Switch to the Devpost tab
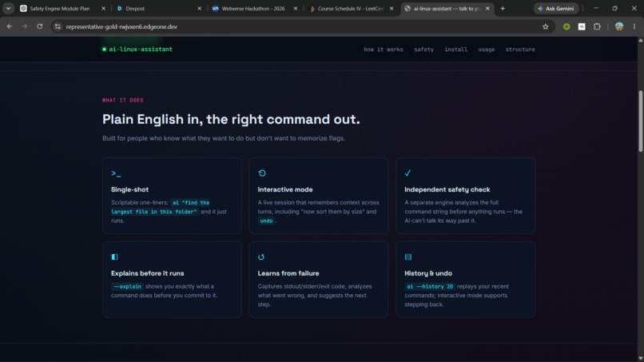 (x=158, y=8)
